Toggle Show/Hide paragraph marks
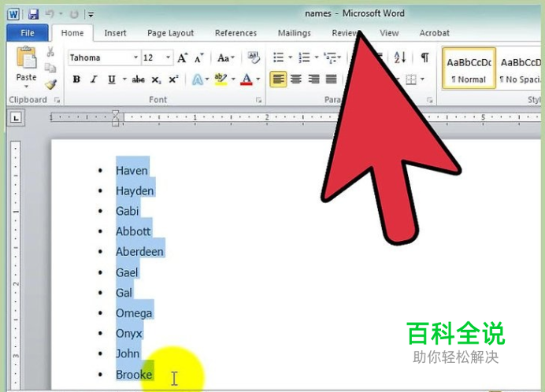545x392 pixels. [x=425, y=57]
